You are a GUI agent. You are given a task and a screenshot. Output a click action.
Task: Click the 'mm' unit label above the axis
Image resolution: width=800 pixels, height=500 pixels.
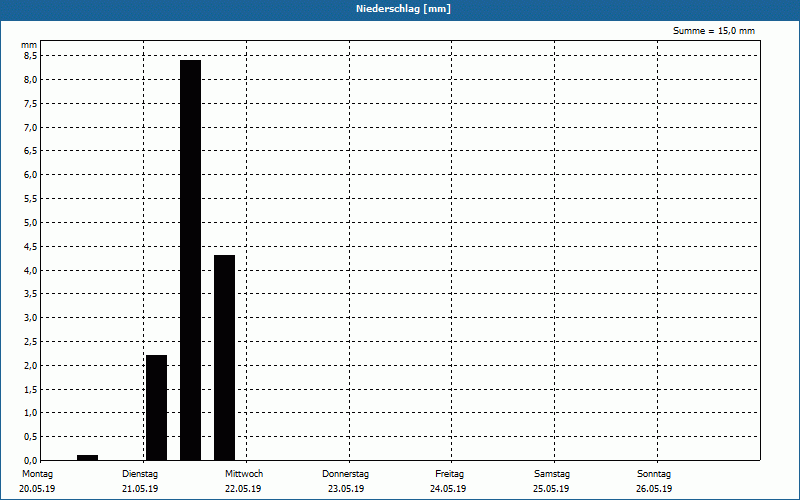click(x=29, y=45)
